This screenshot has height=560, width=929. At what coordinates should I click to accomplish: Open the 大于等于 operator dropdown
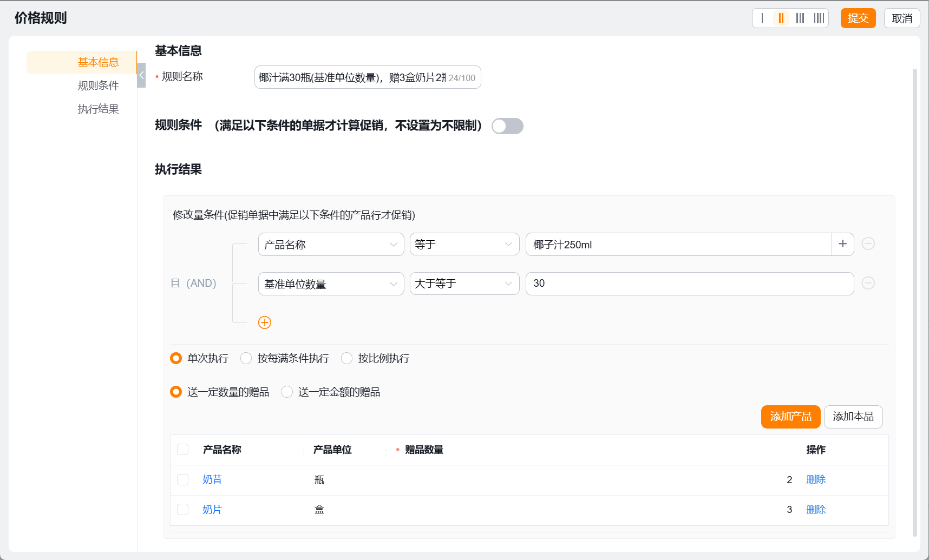tap(464, 284)
